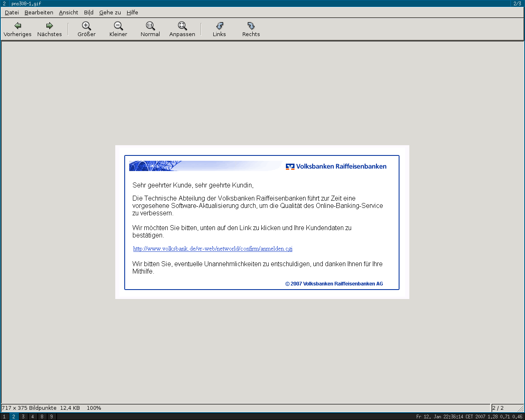Viewport: 525px width, 420px height.
Task: Open the Bild menu
Action: (89, 12)
